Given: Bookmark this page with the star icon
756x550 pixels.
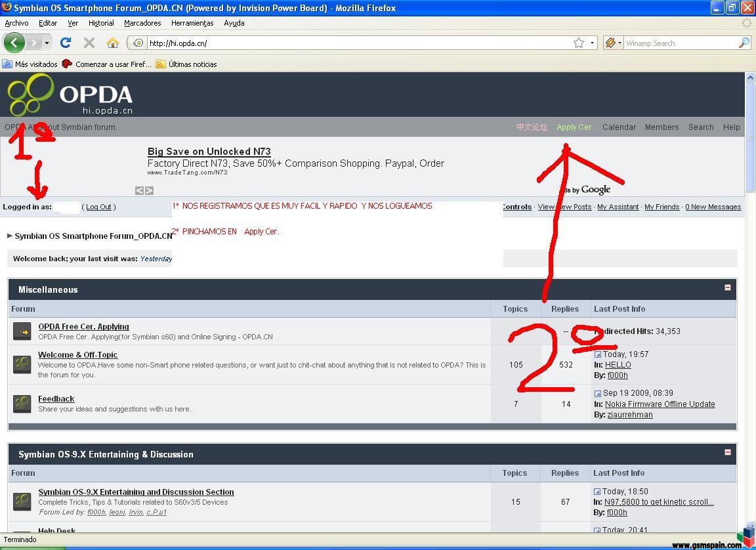Looking at the screenshot, I should (579, 43).
